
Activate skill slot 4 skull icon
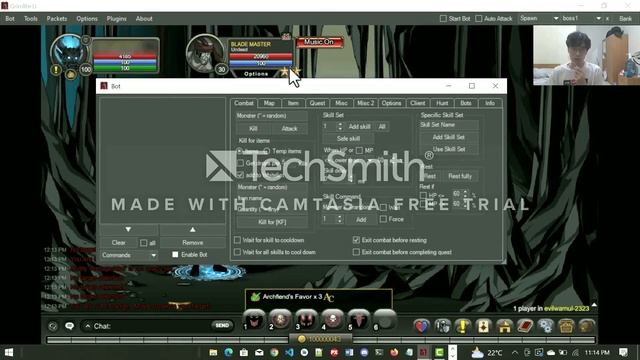[333, 320]
